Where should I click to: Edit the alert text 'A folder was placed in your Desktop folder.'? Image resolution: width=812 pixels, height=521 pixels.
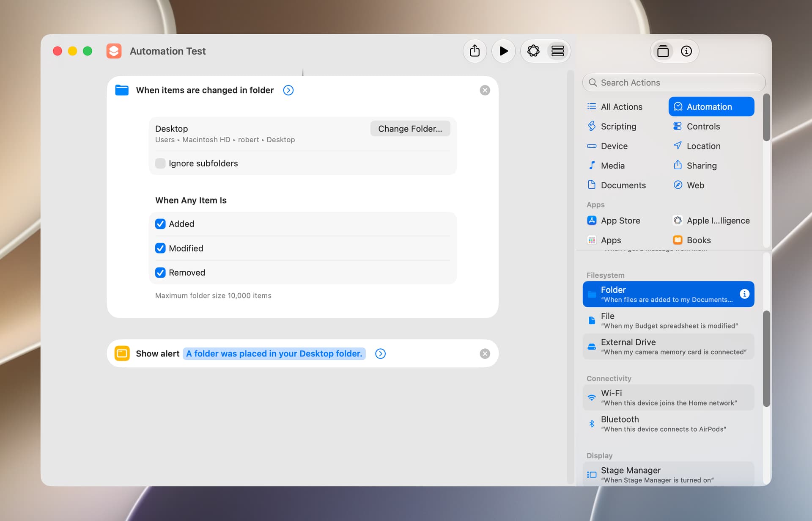click(x=274, y=354)
